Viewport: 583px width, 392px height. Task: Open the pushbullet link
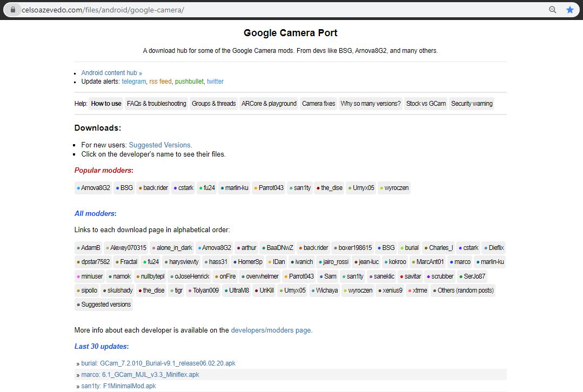point(189,82)
